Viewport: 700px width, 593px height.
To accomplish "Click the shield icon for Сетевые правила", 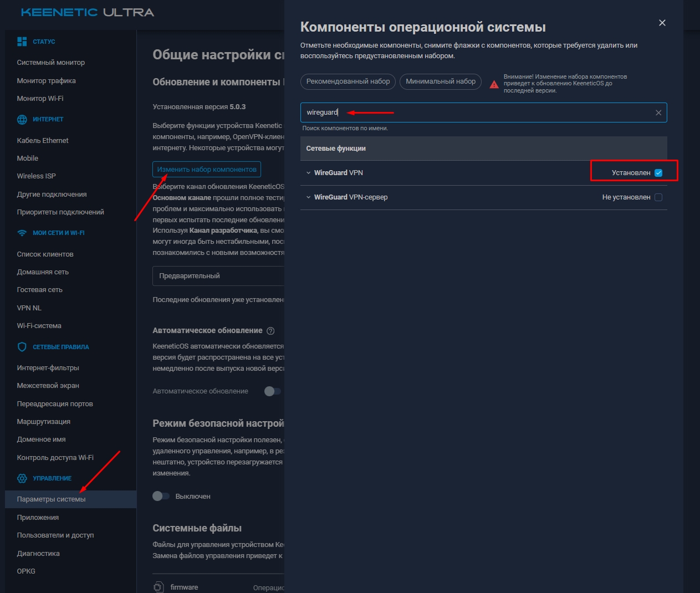I will click(x=21, y=346).
